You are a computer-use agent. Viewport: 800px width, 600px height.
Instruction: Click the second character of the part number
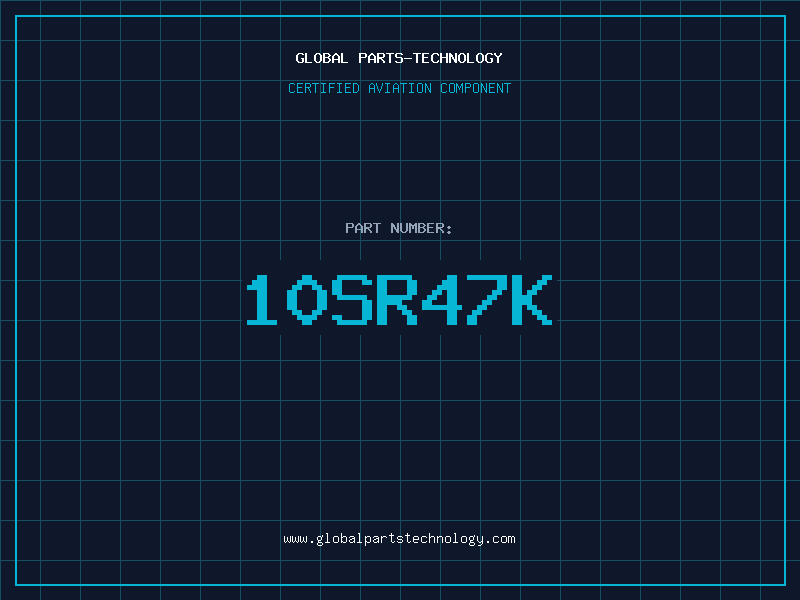[x=308, y=300]
